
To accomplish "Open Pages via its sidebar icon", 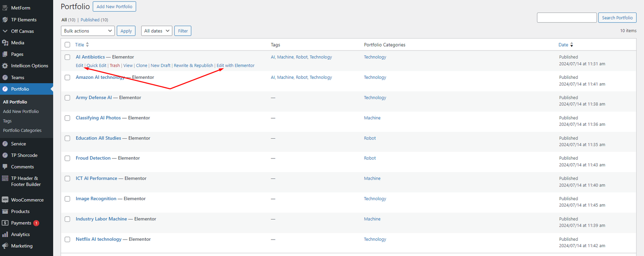I will tap(5, 54).
